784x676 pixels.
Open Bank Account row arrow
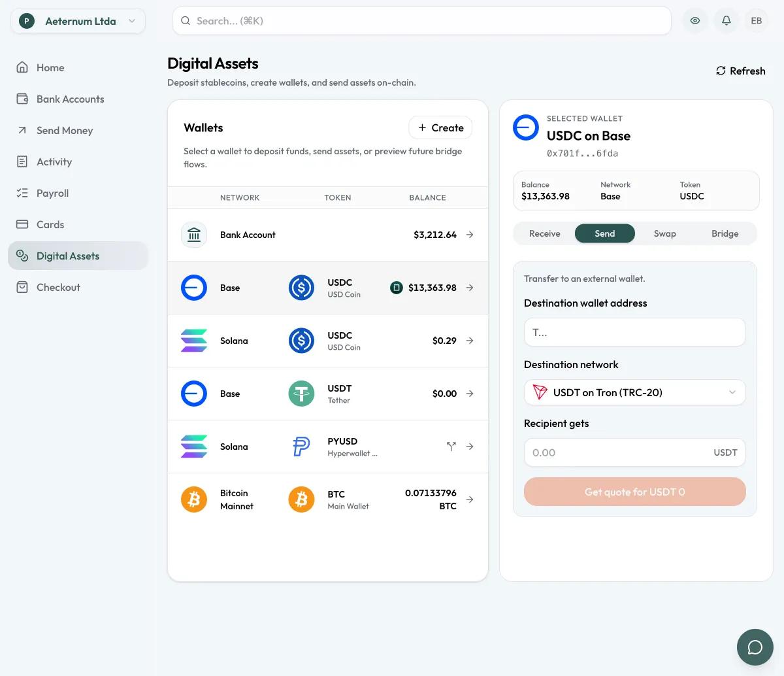pos(470,235)
